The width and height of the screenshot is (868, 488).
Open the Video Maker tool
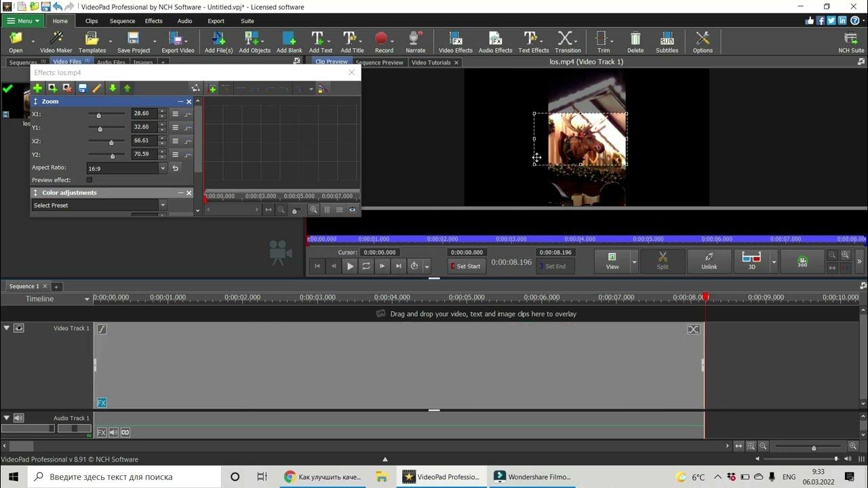56,42
